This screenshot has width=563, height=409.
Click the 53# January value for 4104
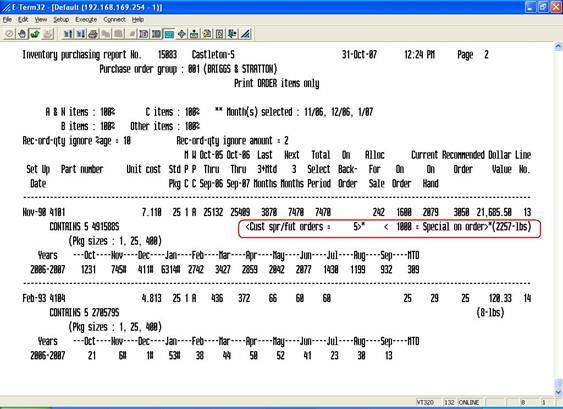tap(174, 355)
